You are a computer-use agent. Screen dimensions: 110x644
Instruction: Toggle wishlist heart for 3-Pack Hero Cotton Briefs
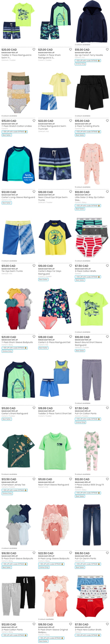(x=107, y=624)
